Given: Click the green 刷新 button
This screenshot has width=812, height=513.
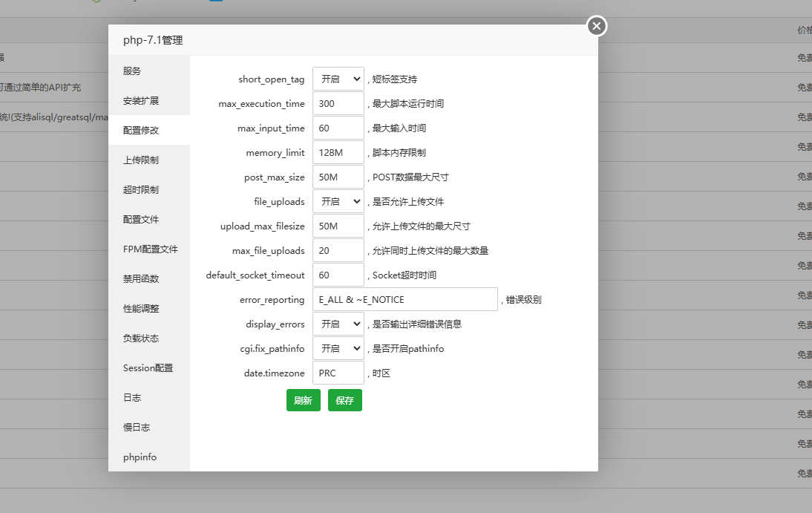Looking at the screenshot, I should (x=304, y=400).
